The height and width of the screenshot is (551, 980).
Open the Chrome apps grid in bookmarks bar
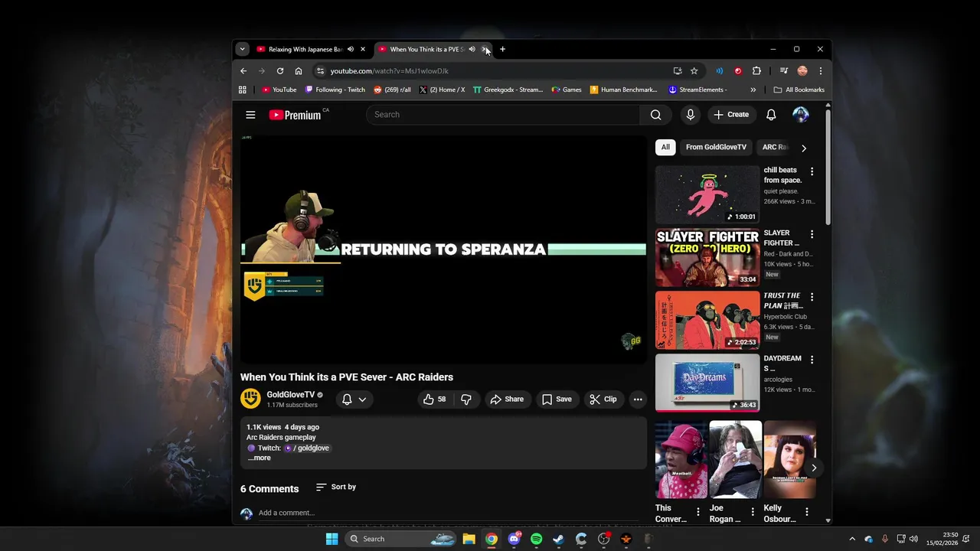tap(243, 90)
